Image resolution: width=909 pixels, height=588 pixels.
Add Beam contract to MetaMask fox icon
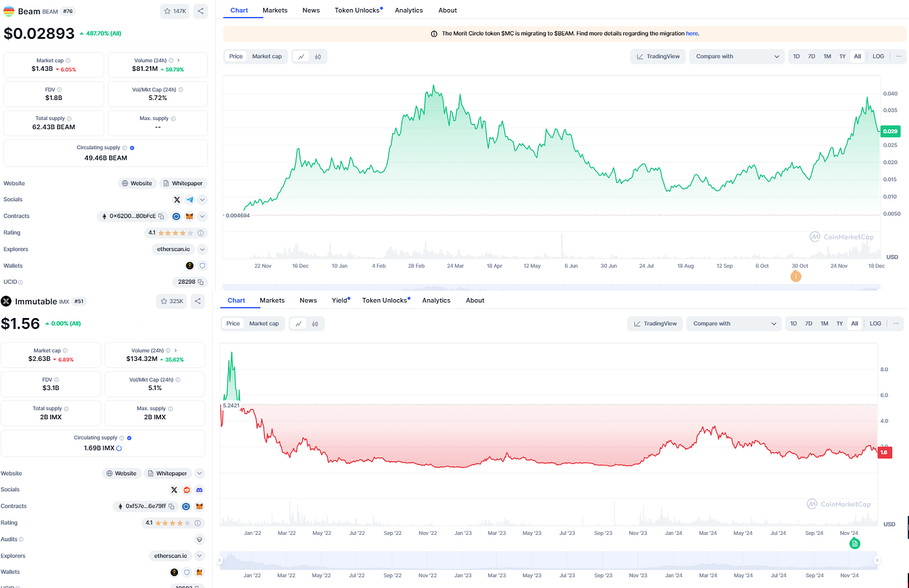tap(190, 216)
